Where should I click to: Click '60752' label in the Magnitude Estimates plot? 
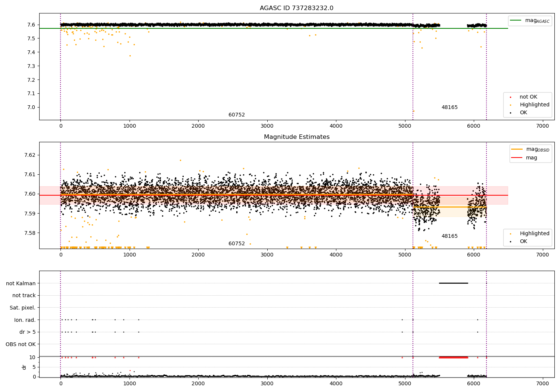(x=237, y=244)
